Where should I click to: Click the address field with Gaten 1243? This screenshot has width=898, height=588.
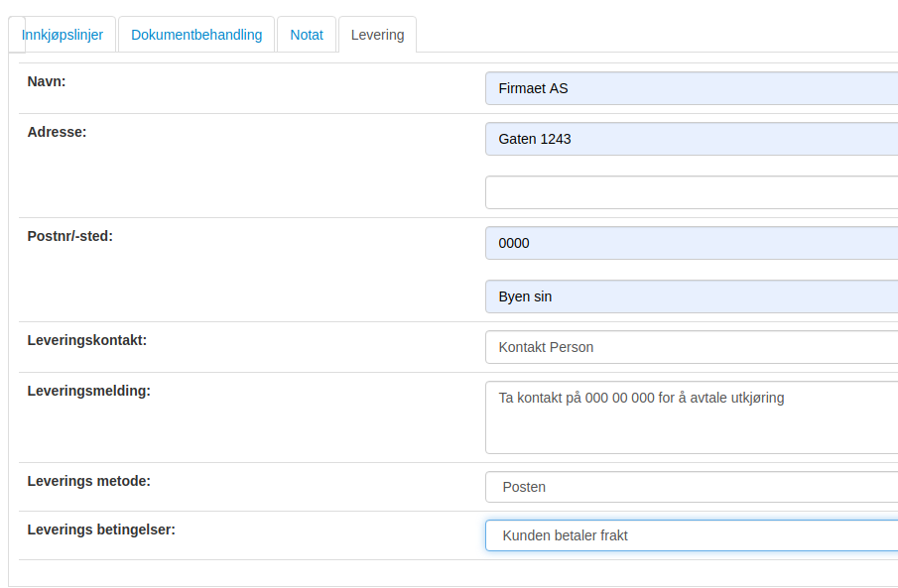[x=692, y=139]
